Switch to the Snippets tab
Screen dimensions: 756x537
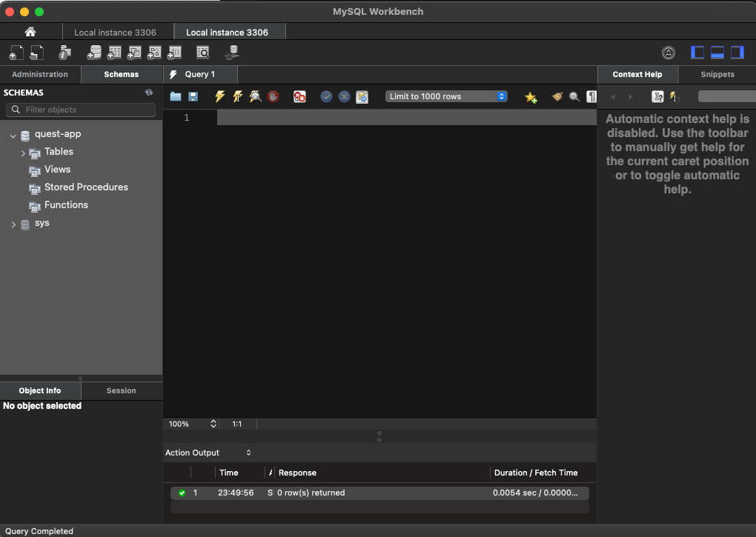(717, 75)
